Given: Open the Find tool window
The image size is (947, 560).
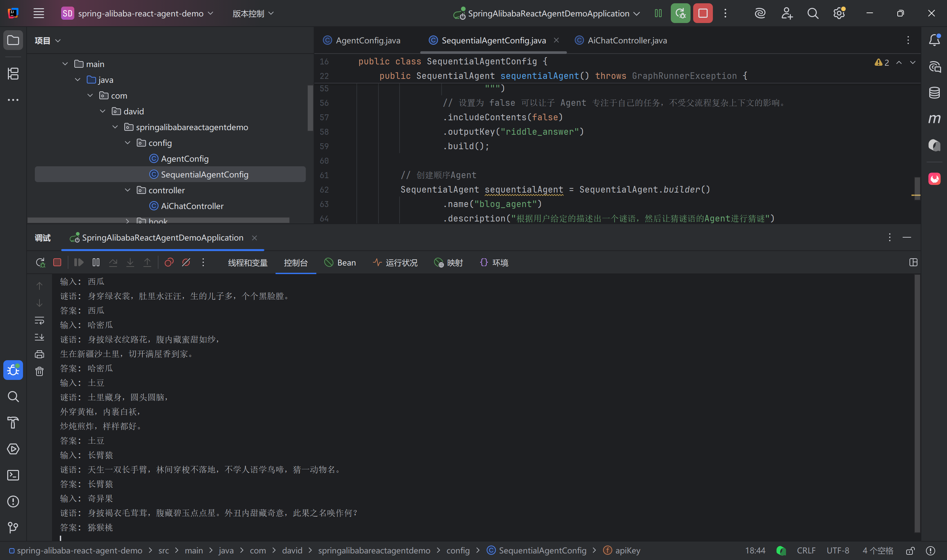Looking at the screenshot, I should click(x=13, y=397).
